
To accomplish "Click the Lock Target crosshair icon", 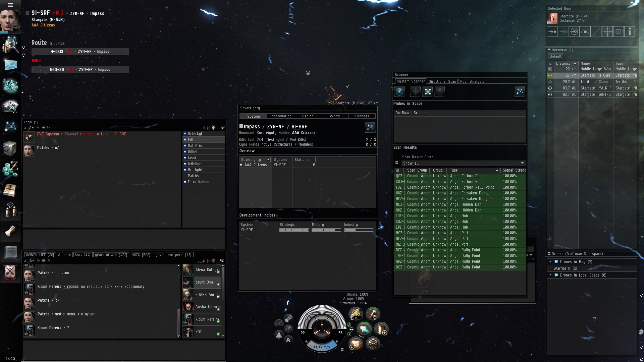I will click(607, 32).
